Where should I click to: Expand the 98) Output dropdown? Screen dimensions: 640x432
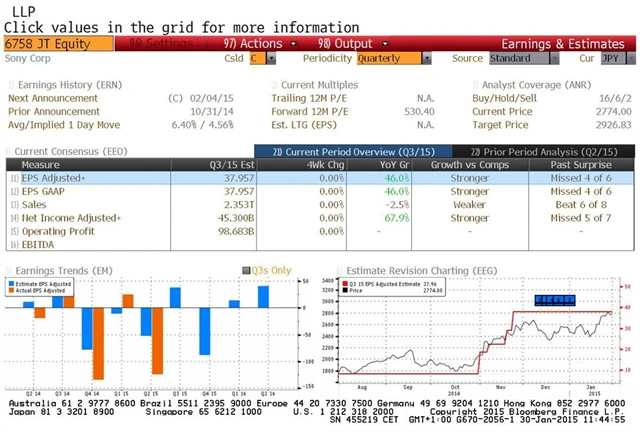tap(344, 44)
